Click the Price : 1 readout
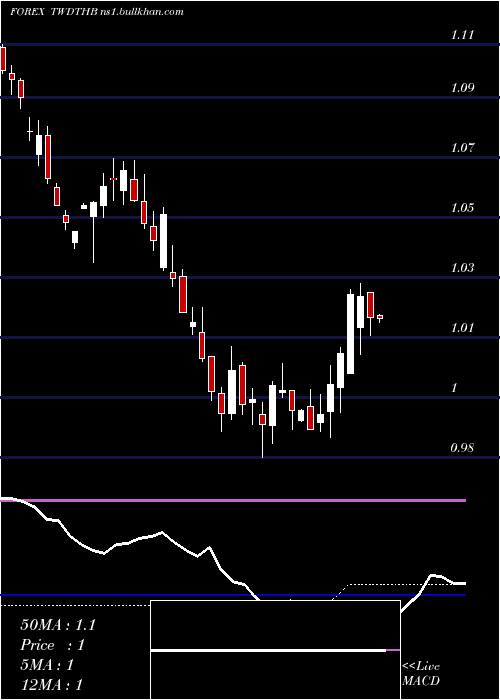Viewport: 500px width, 700px height. (52, 645)
